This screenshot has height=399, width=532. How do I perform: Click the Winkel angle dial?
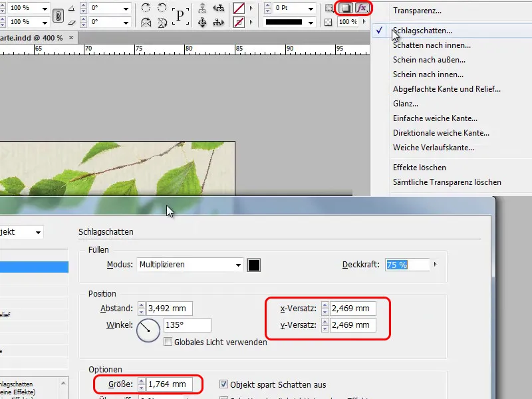148,330
